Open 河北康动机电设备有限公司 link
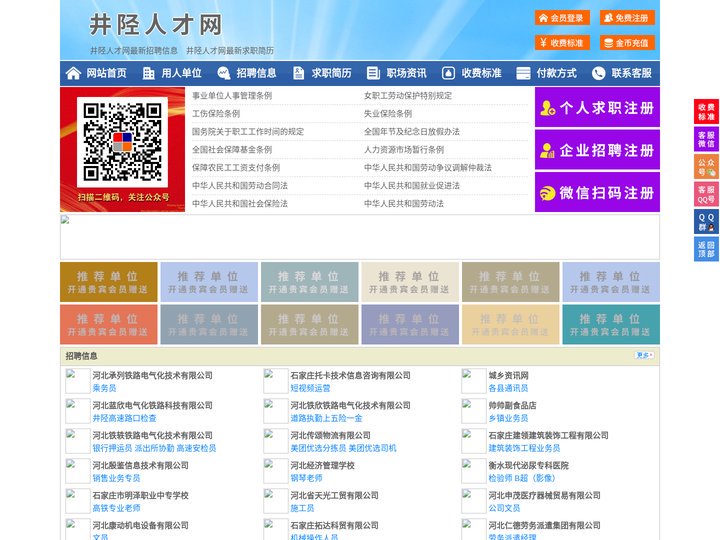The image size is (720, 540). [141, 525]
